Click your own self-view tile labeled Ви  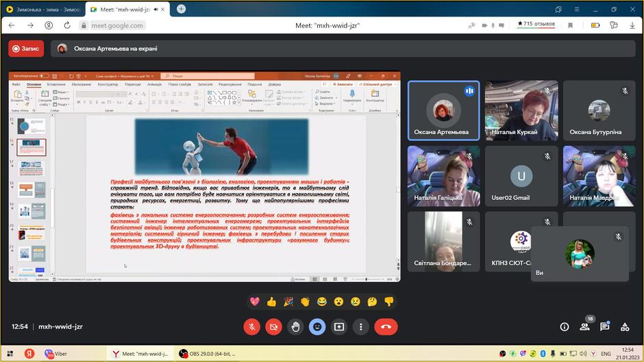click(x=580, y=254)
